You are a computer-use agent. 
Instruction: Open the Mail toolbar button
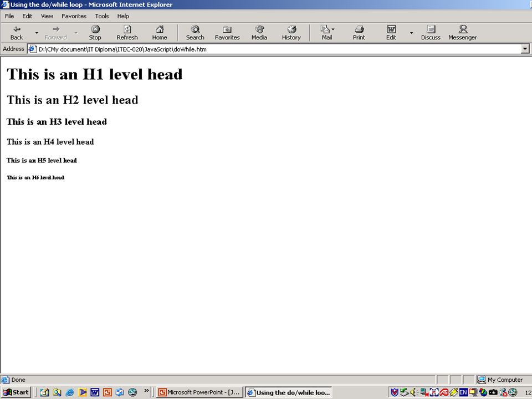coord(327,33)
